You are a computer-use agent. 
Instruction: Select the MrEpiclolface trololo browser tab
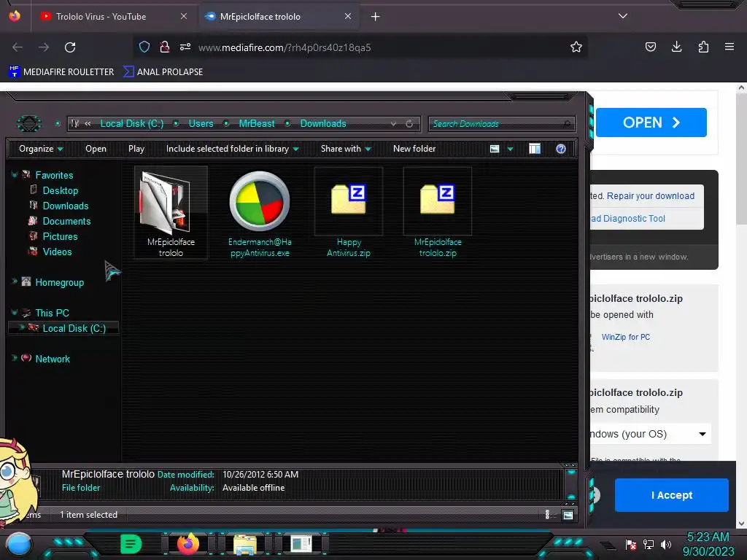[279, 17]
